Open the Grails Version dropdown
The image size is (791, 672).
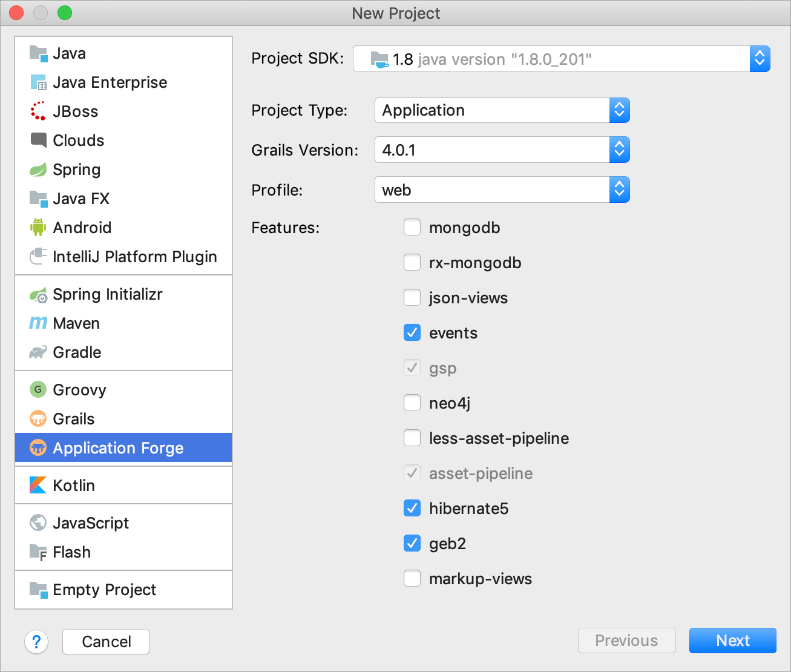pos(619,150)
